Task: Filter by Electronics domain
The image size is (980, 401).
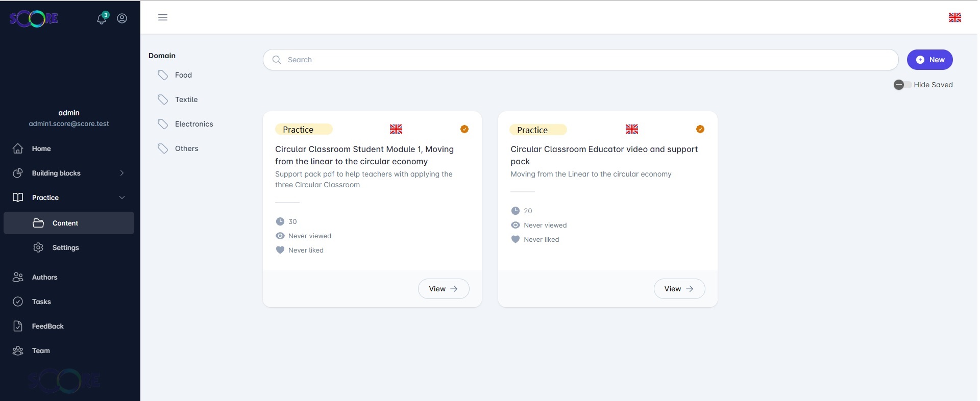Action: coord(193,124)
